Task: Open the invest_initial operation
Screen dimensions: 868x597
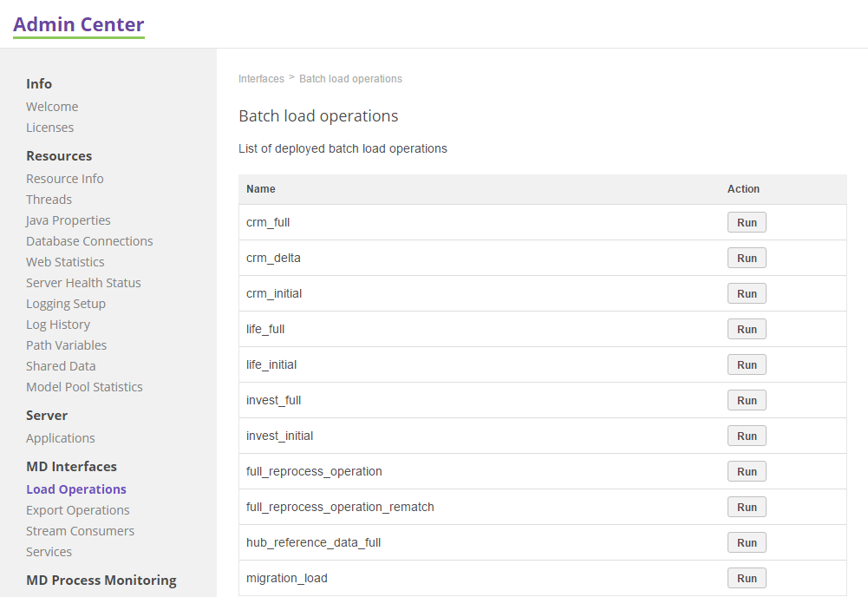Action: (279, 436)
